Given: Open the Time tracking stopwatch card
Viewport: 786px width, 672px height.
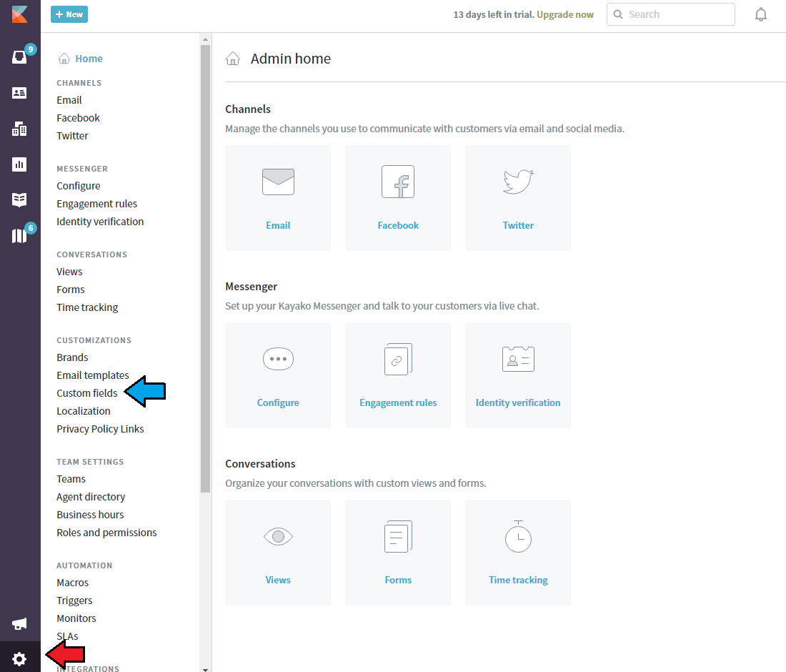Looking at the screenshot, I should click(517, 553).
